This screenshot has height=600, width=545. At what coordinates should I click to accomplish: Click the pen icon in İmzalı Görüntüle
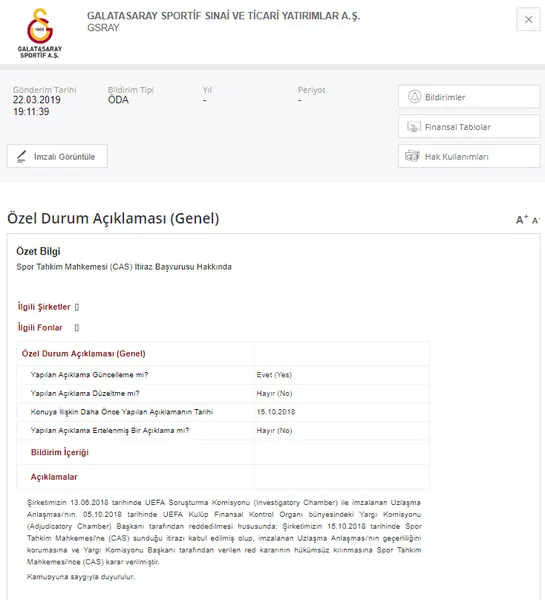(x=21, y=156)
